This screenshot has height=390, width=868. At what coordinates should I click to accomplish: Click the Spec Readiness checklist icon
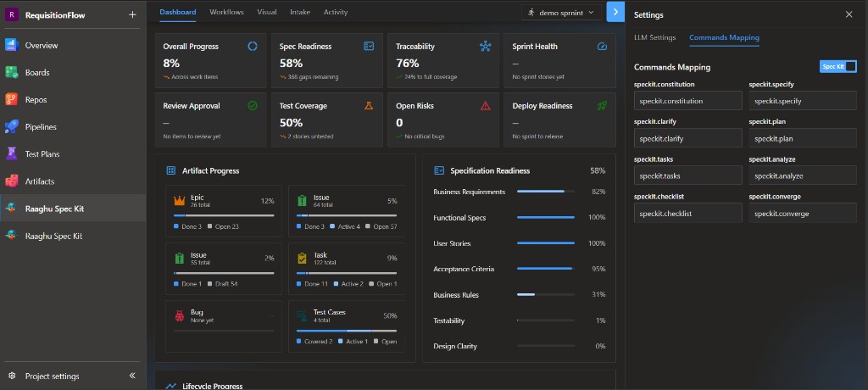pyautogui.click(x=369, y=47)
